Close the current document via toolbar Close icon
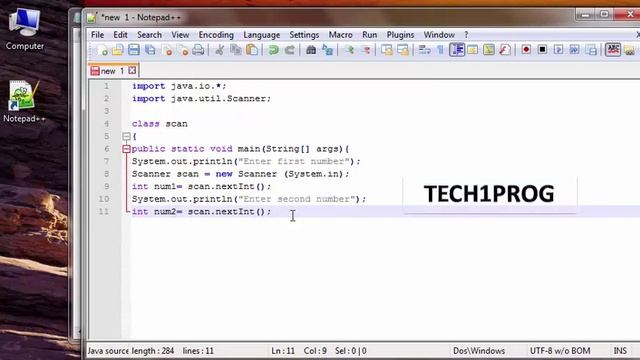640x360 pixels. tap(167, 50)
